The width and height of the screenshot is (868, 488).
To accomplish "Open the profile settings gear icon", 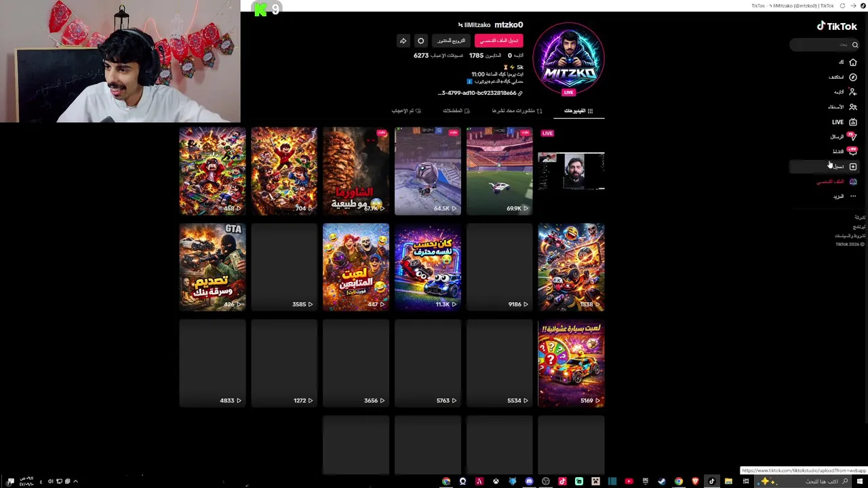I will [x=420, y=41].
